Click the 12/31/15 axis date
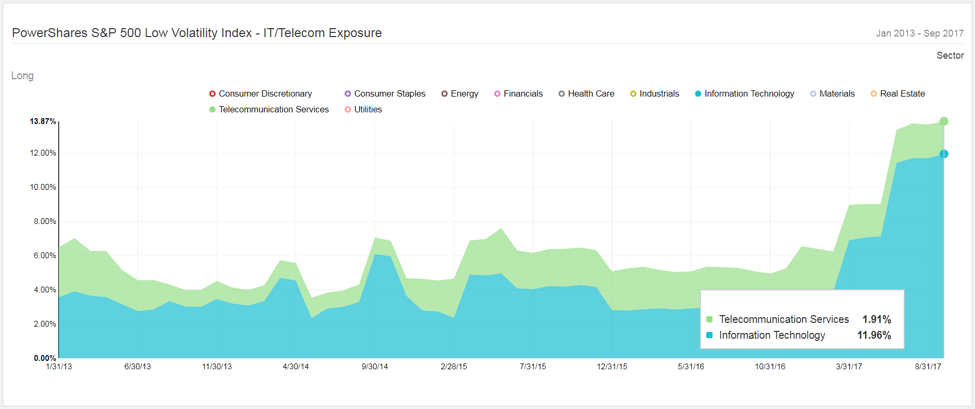Screen dimensions: 975x409 [612, 367]
